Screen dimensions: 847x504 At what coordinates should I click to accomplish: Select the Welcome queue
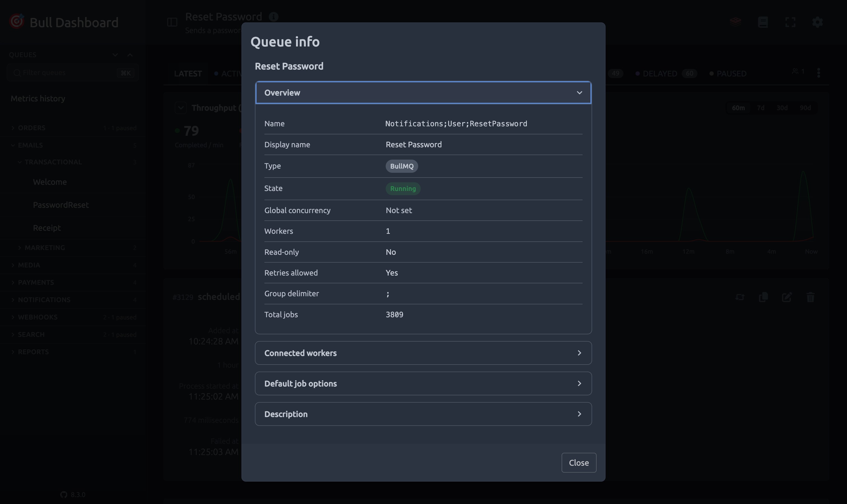pos(73,182)
